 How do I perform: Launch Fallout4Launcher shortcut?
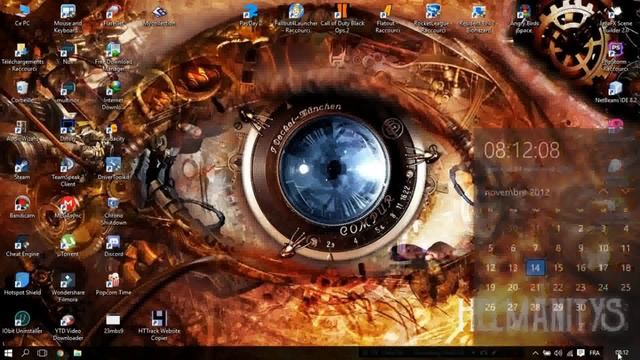tap(296, 19)
